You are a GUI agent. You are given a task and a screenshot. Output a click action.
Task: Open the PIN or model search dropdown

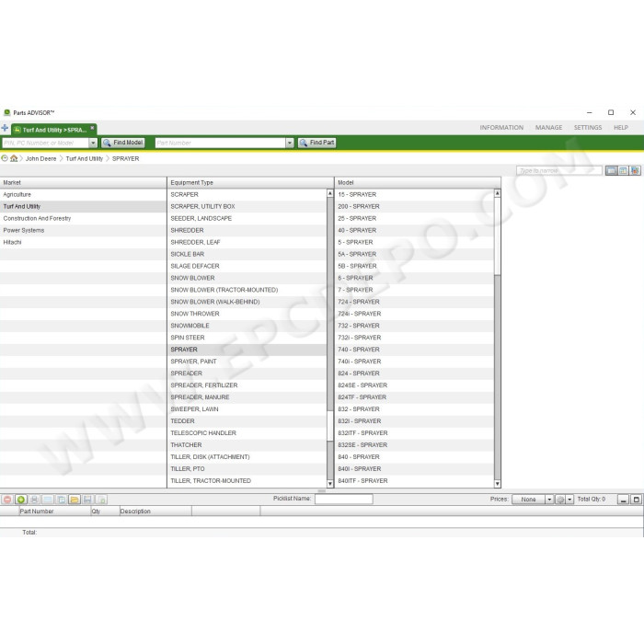point(93,143)
